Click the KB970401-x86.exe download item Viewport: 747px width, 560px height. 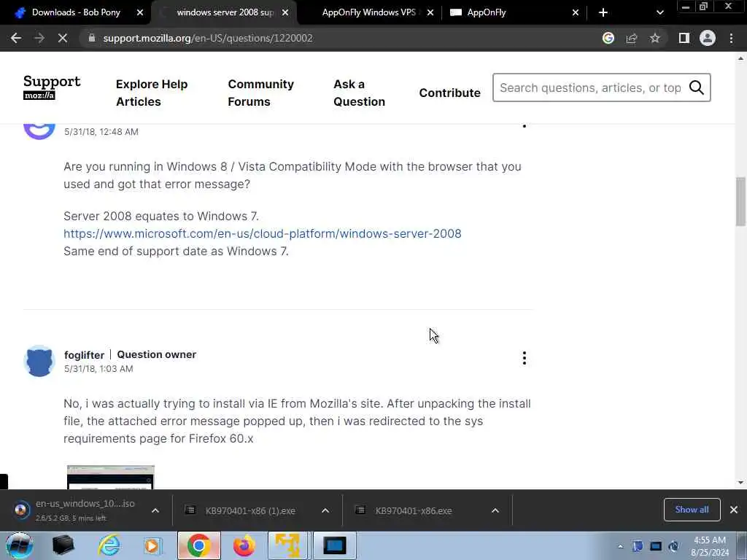coord(413,510)
